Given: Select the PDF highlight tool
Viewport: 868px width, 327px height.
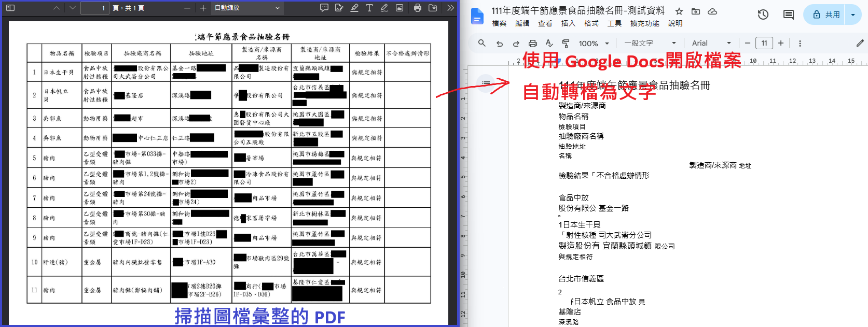Looking at the screenshot, I should click(x=354, y=8).
